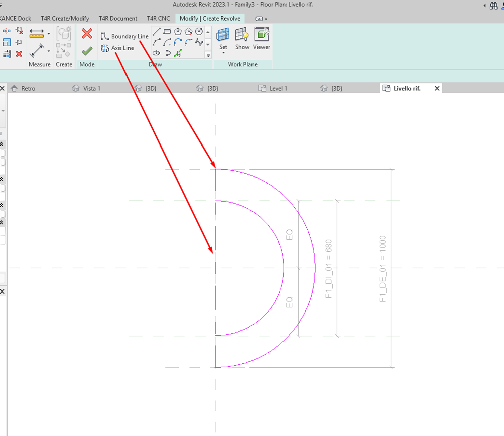This screenshot has width=504, height=436.
Task: Click the Measure Between Two References ruler icon
Action: (37, 33)
